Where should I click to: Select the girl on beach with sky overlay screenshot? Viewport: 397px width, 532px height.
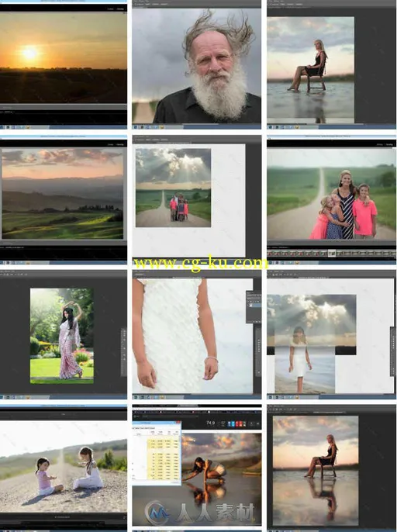point(332,334)
